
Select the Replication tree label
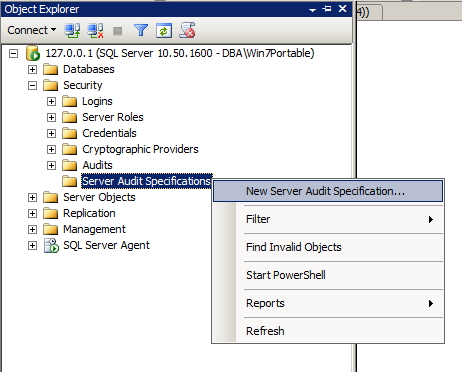tap(89, 213)
